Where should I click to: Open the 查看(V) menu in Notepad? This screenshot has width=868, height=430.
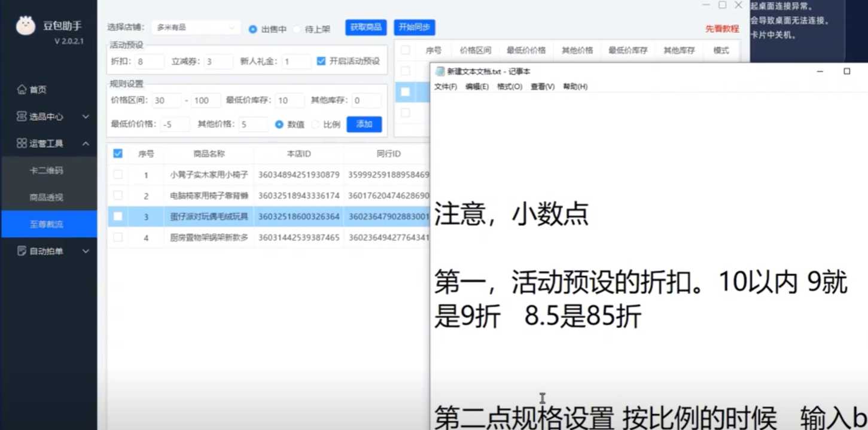pyautogui.click(x=542, y=86)
